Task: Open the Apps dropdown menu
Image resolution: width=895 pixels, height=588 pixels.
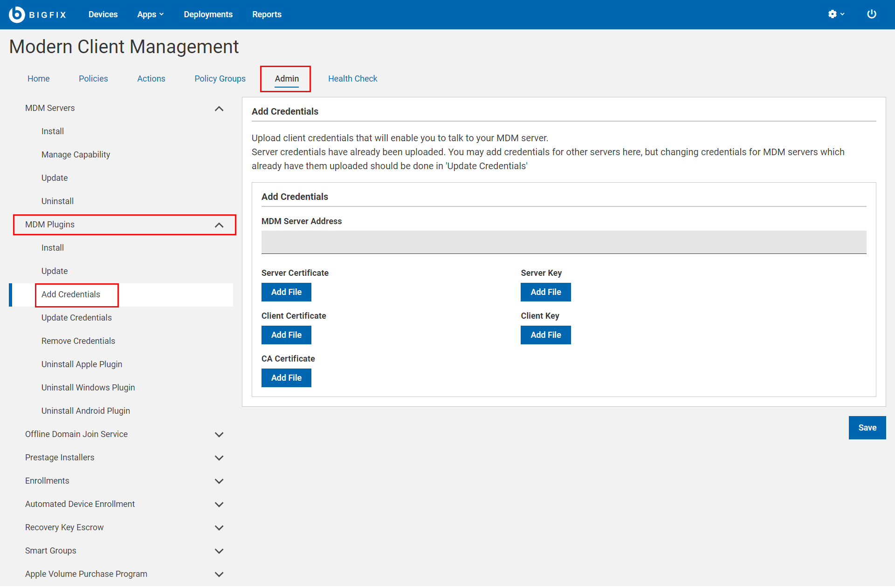Action: pyautogui.click(x=150, y=14)
